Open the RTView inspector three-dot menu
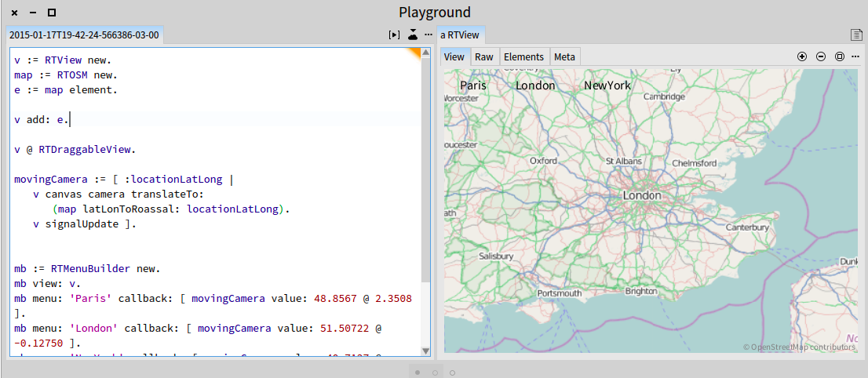 [x=856, y=56]
